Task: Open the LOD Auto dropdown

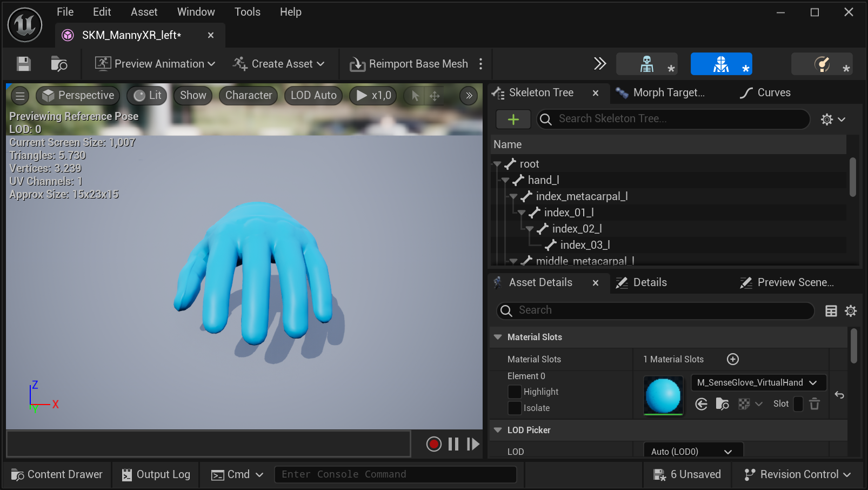Action: 313,95
